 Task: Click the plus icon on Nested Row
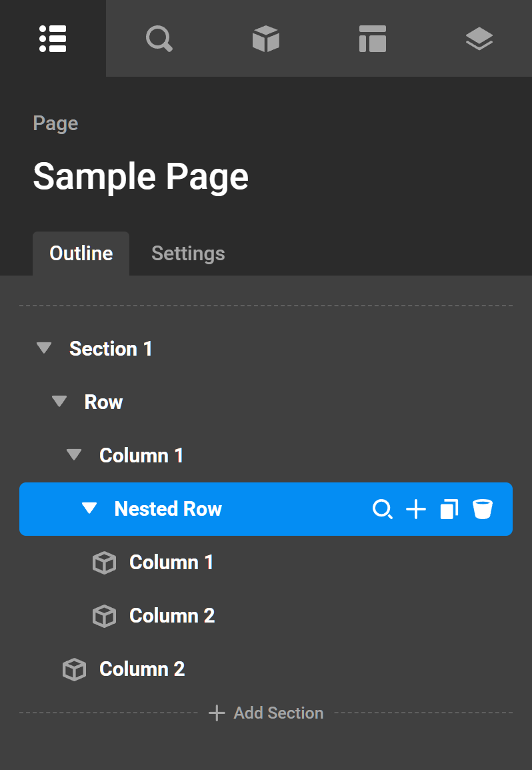(416, 510)
